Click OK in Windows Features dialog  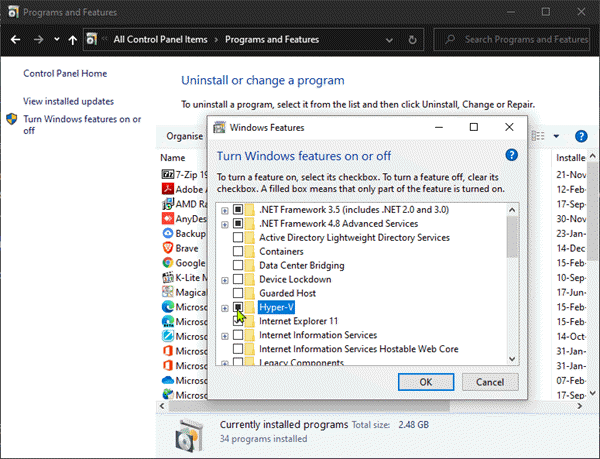click(x=425, y=382)
